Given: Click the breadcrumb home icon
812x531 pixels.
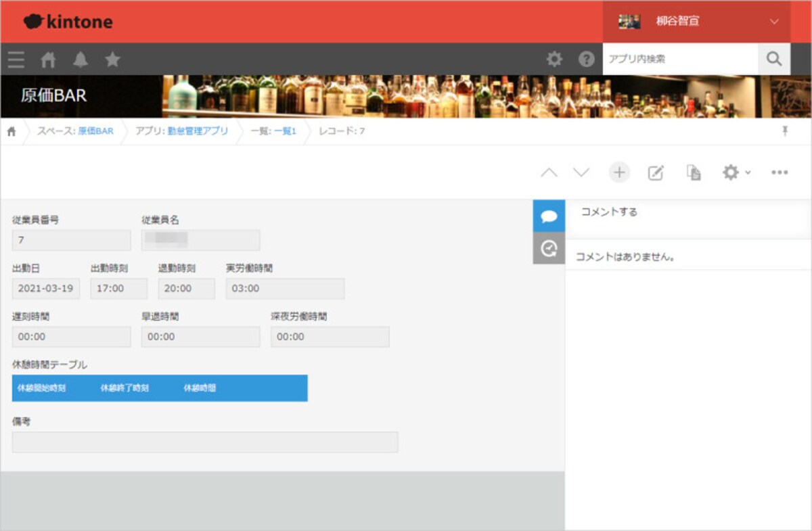Looking at the screenshot, I should pyautogui.click(x=12, y=131).
